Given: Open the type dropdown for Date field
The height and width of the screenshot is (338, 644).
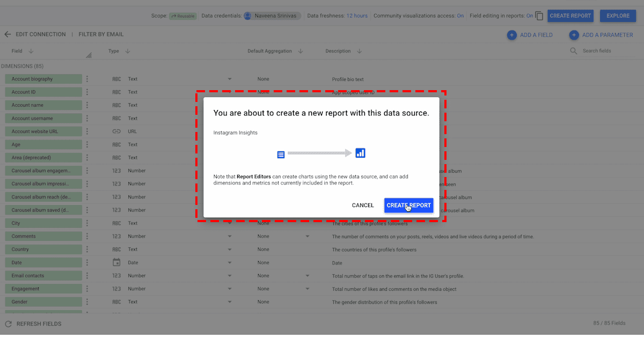Looking at the screenshot, I should 230,263.
